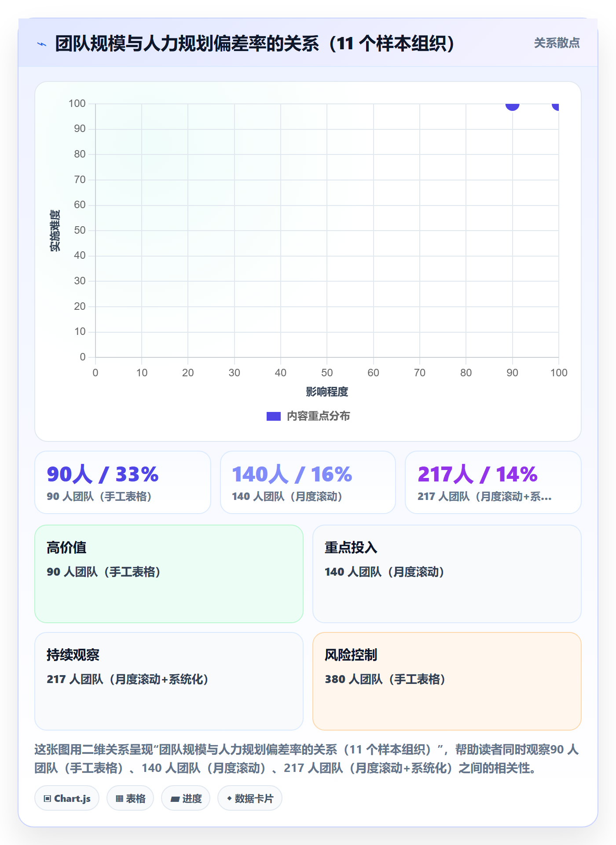Select the 关系散点 badge in the header
This screenshot has width=616, height=845.
(x=557, y=43)
